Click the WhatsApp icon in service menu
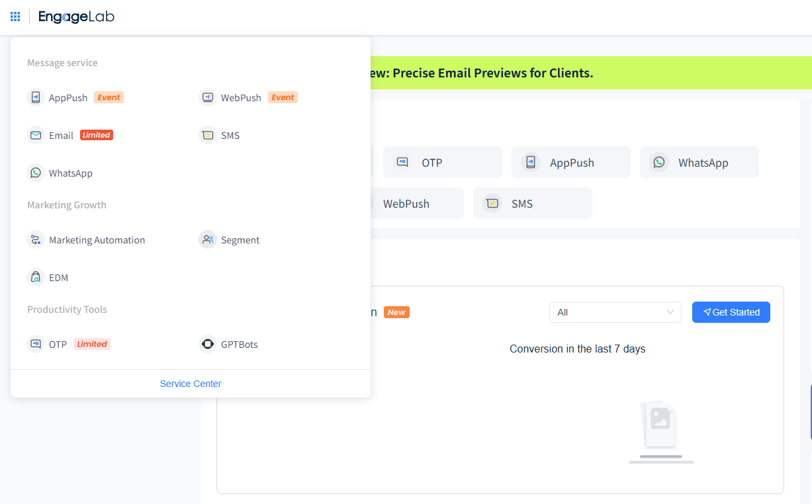 36,173
